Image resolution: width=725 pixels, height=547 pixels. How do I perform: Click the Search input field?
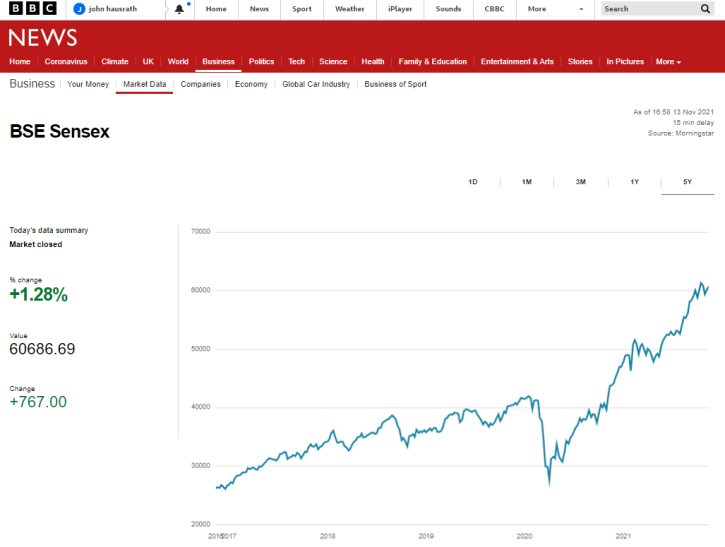pos(650,8)
